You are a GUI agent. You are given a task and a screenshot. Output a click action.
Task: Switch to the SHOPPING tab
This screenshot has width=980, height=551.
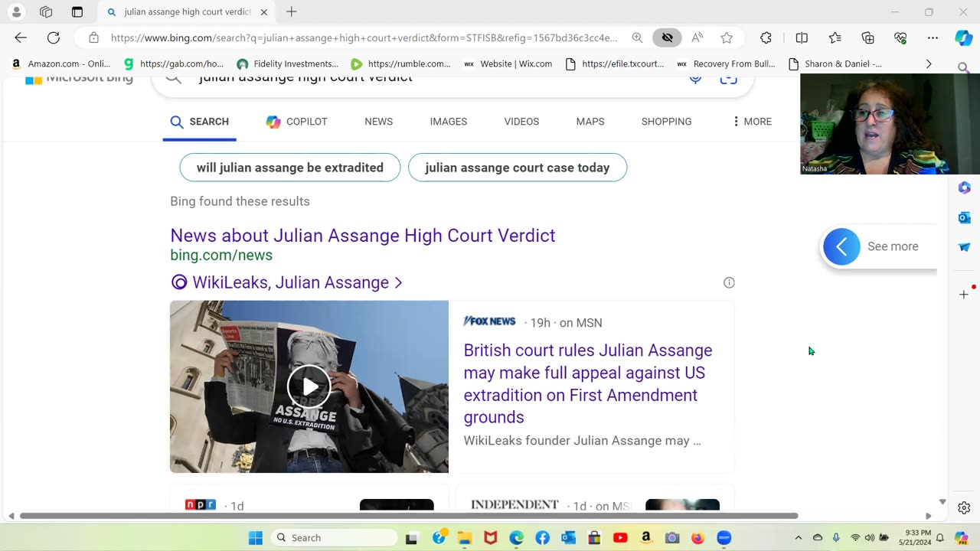click(666, 122)
